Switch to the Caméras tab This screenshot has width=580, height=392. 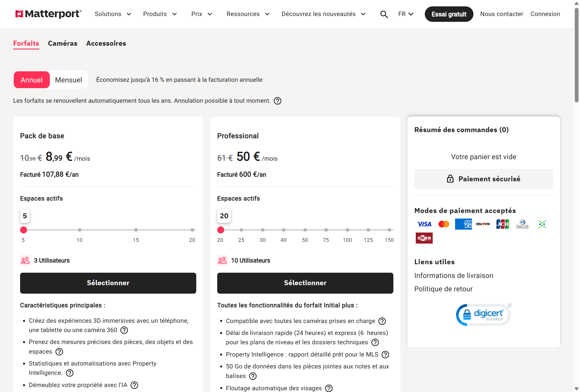coord(63,43)
